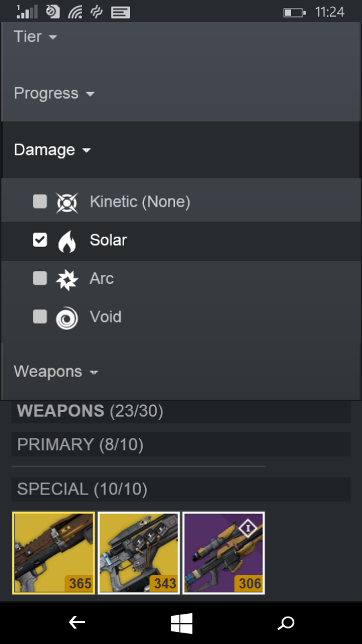Tap the Windows Start logo

182,623
